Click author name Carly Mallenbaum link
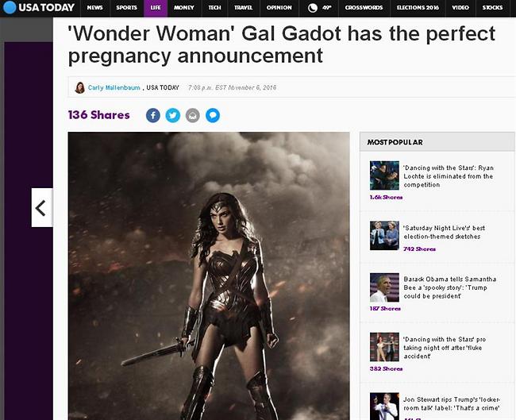Screen dimensions: 516x420 (x=114, y=87)
